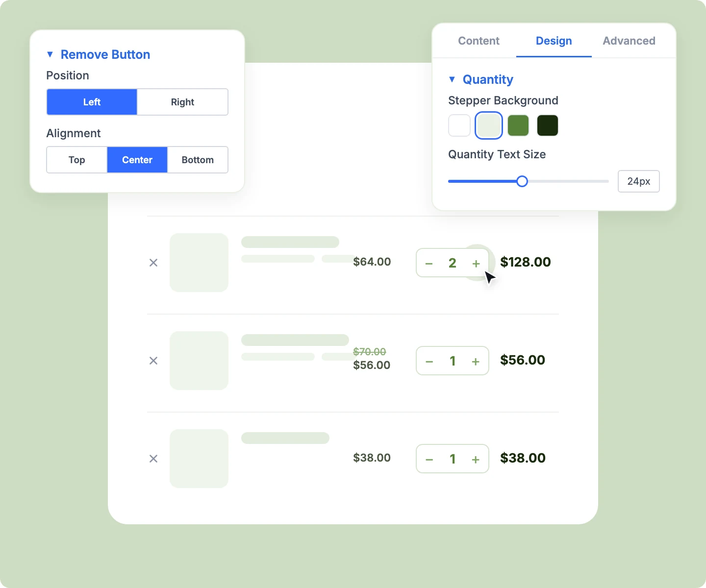Remove the $38.00 total cart item
The height and width of the screenshot is (588, 706).
coord(153,459)
